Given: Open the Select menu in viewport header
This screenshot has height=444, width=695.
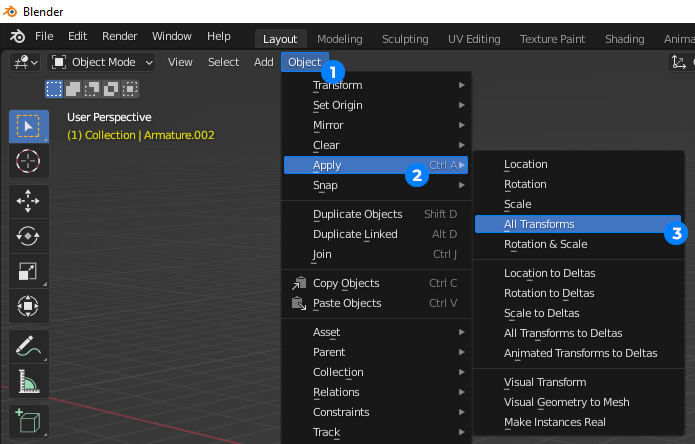Looking at the screenshot, I should [224, 62].
